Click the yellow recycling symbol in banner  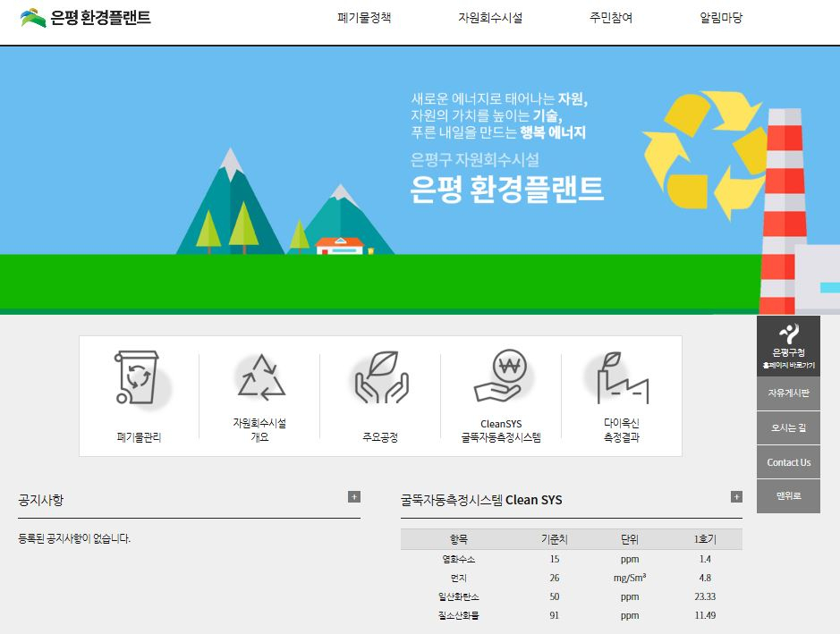(706, 156)
